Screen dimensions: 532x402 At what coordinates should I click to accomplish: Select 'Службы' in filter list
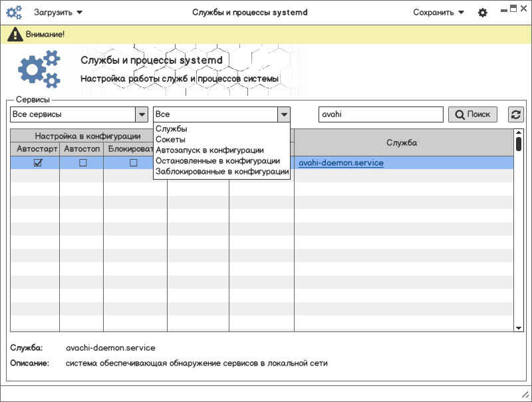(172, 129)
